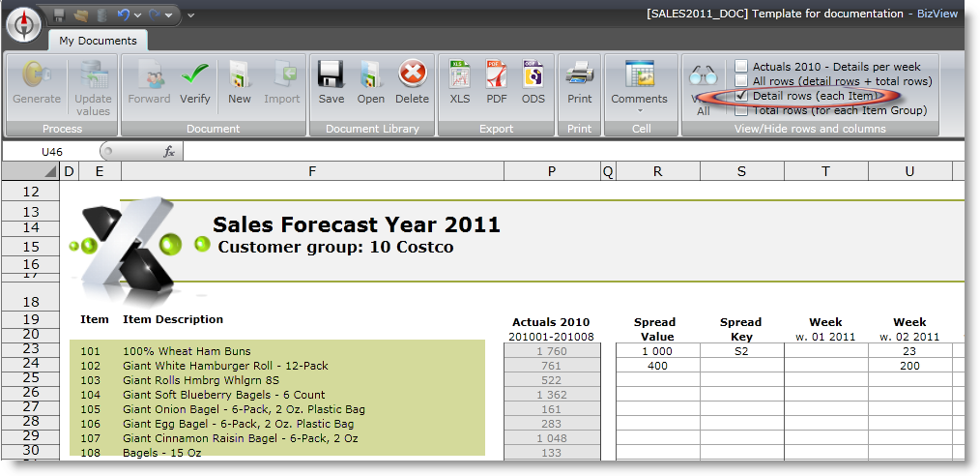This screenshot has width=980, height=476.
Task: Click week 02 cell with value 23
Action: click(910, 351)
